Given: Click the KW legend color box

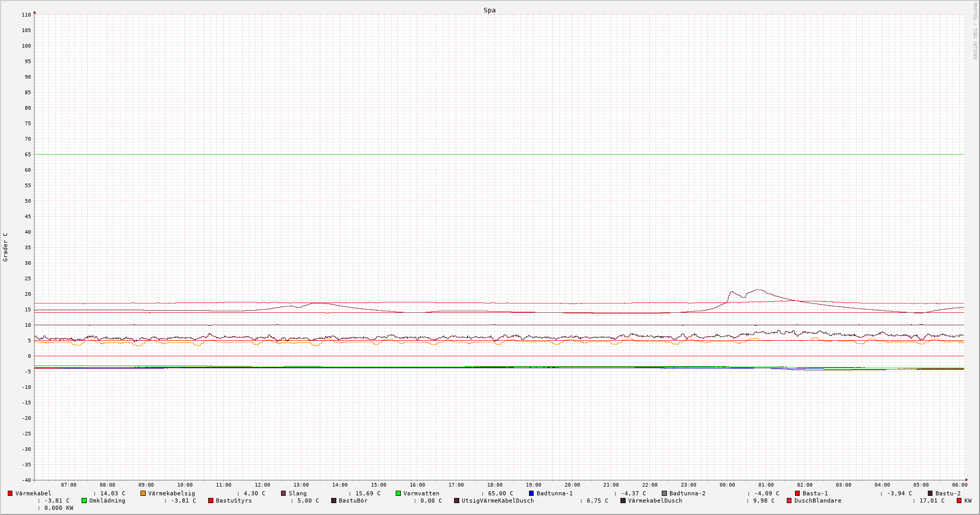Looking at the screenshot, I should tap(959, 501).
